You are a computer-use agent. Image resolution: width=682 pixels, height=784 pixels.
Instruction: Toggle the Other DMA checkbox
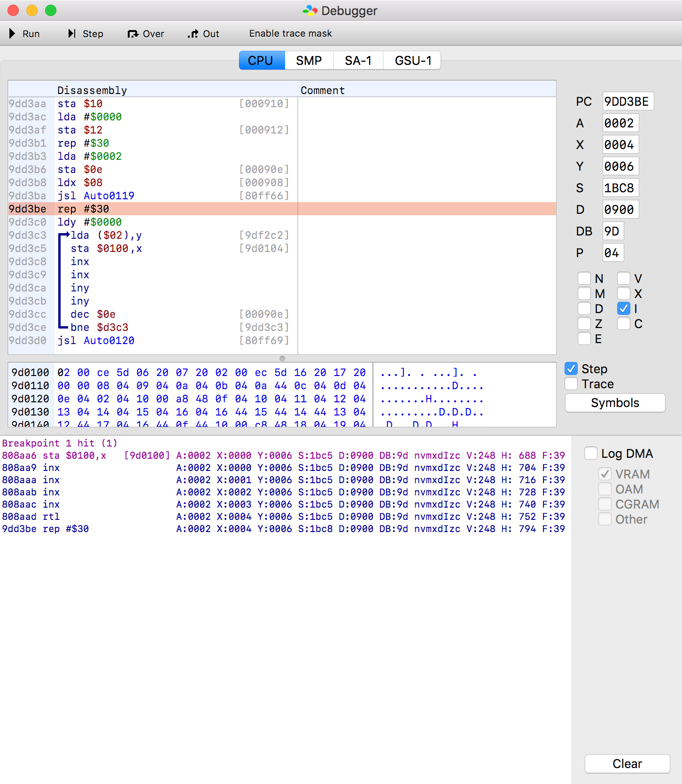[605, 519]
